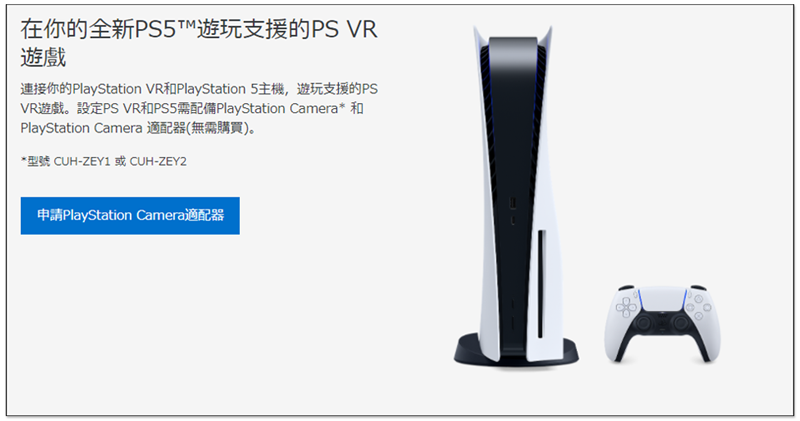Viewport: 800px width, 421px height.
Task: Click the paragraph line starting with 連接你的PlayStation VR
Action: click(199, 89)
